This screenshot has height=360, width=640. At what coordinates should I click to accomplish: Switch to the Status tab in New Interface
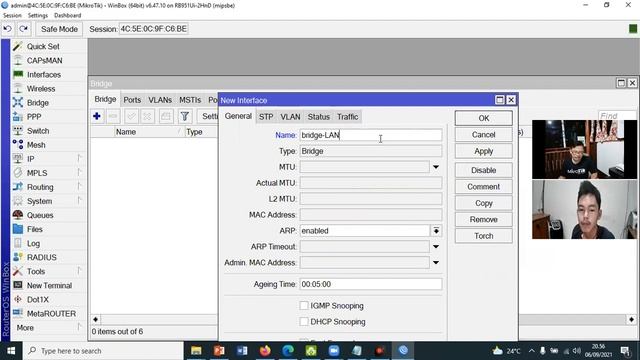click(x=318, y=117)
